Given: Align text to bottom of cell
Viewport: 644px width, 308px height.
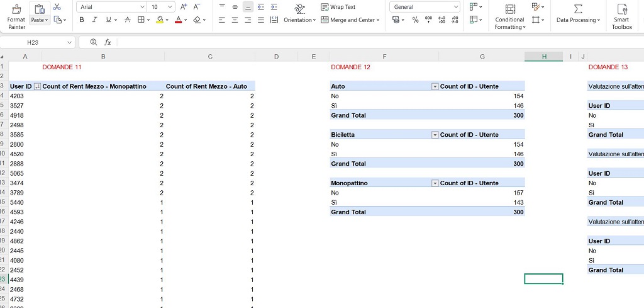Looking at the screenshot, I should tap(248, 7).
